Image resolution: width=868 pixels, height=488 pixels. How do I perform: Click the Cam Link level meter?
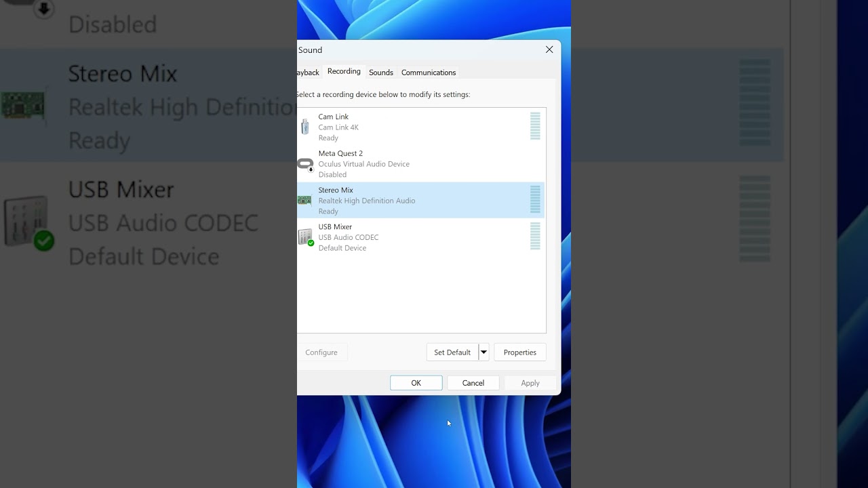coord(535,126)
